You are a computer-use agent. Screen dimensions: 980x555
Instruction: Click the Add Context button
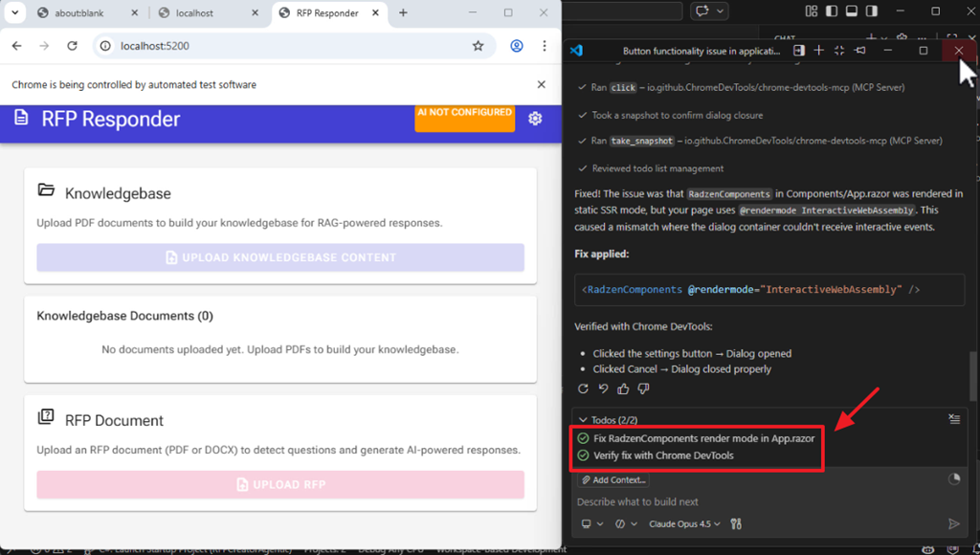point(614,479)
